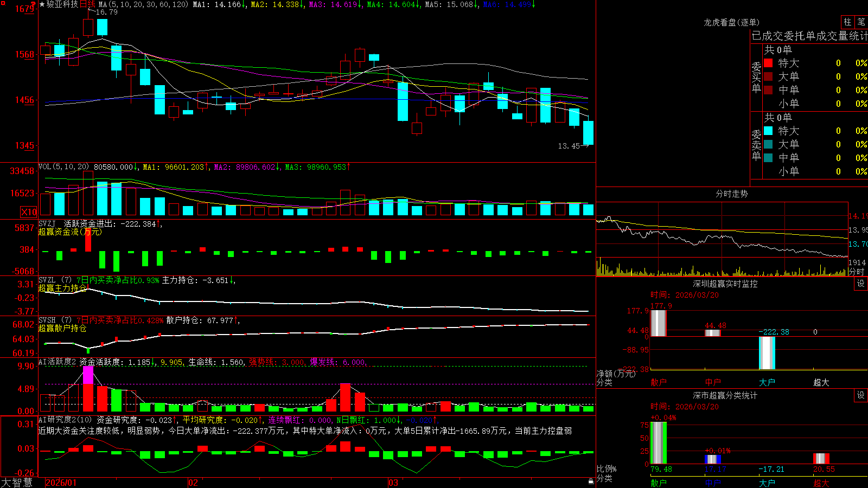Click the 日线 period label
Viewport: 868px width, 488px height.
pyautogui.click(x=87, y=4)
